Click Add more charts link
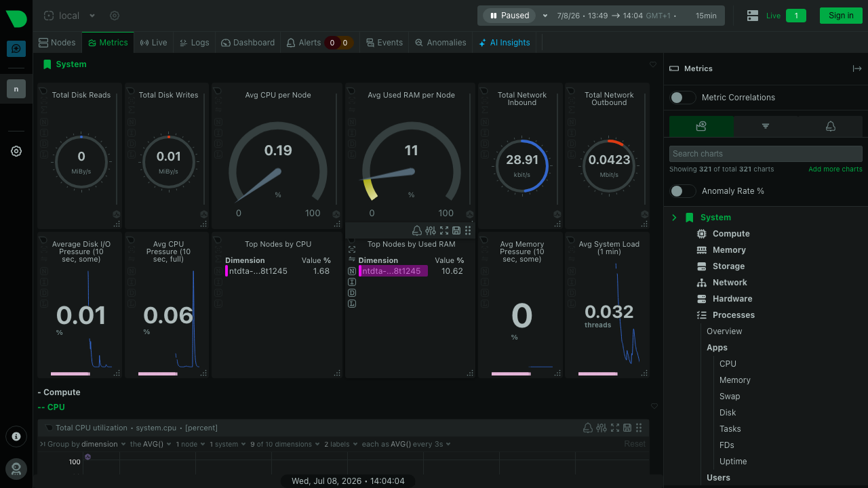This screenshot has width=868, height=488. tap(835, 169)
